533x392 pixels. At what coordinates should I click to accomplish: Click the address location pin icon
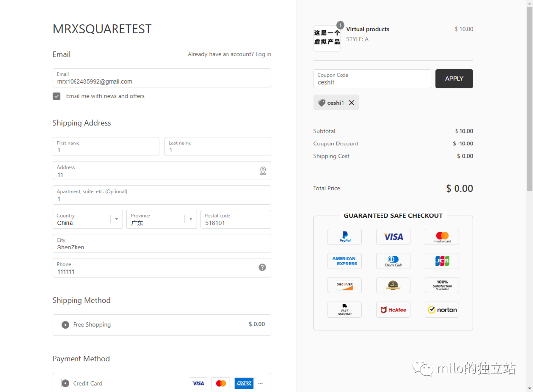click(263, 171)
